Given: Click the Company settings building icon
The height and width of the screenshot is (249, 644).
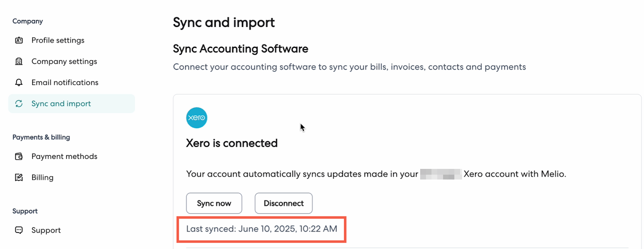Looking at the screenshot, I should (x=19, y=62).
